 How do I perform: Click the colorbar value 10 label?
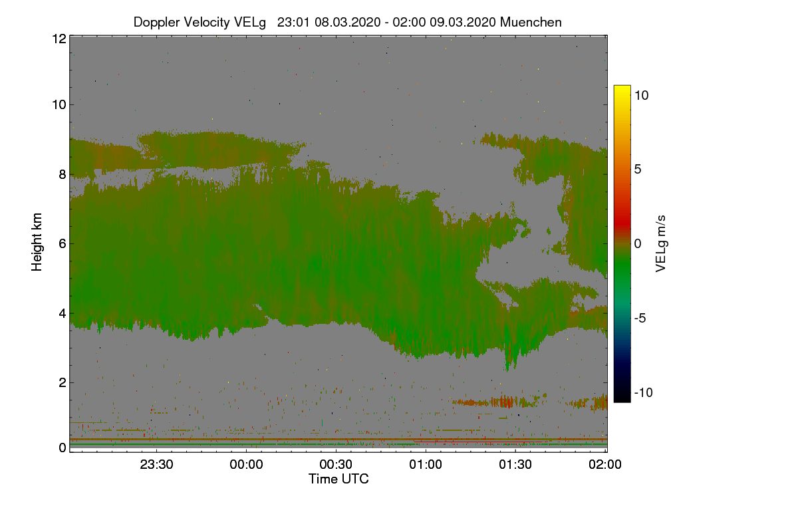point(641,95)
